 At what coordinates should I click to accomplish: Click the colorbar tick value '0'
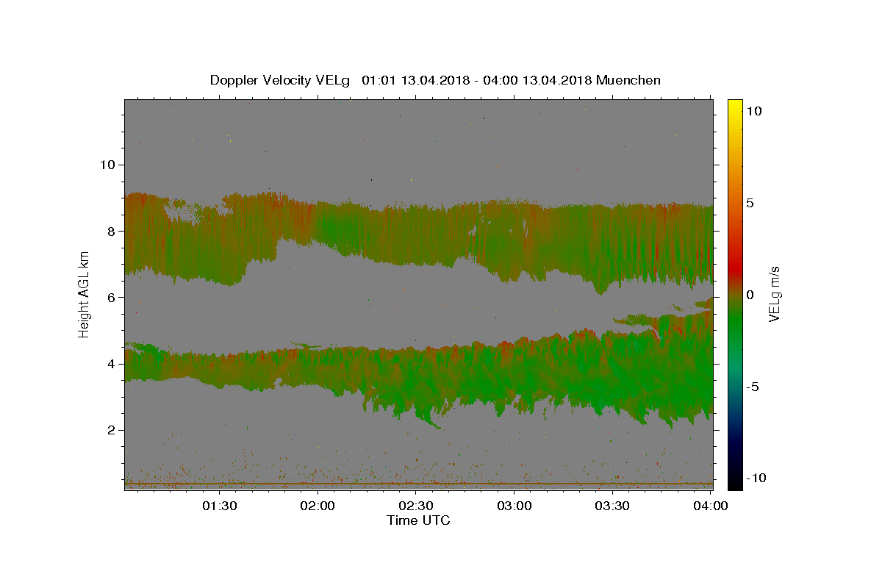751,295
